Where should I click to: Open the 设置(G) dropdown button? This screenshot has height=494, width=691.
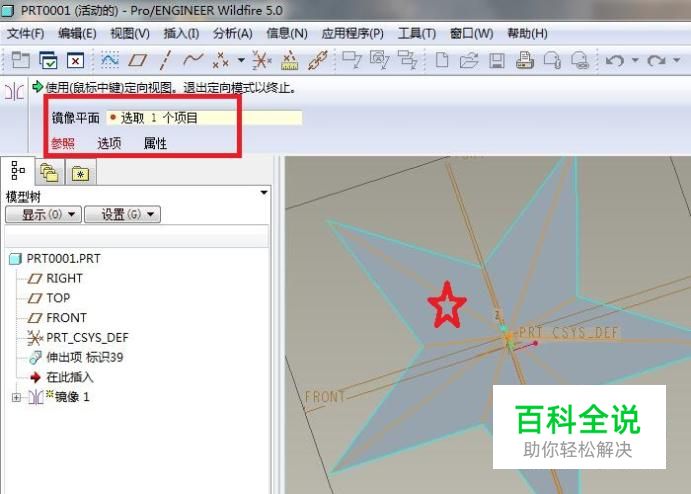[x=122, y=215]
